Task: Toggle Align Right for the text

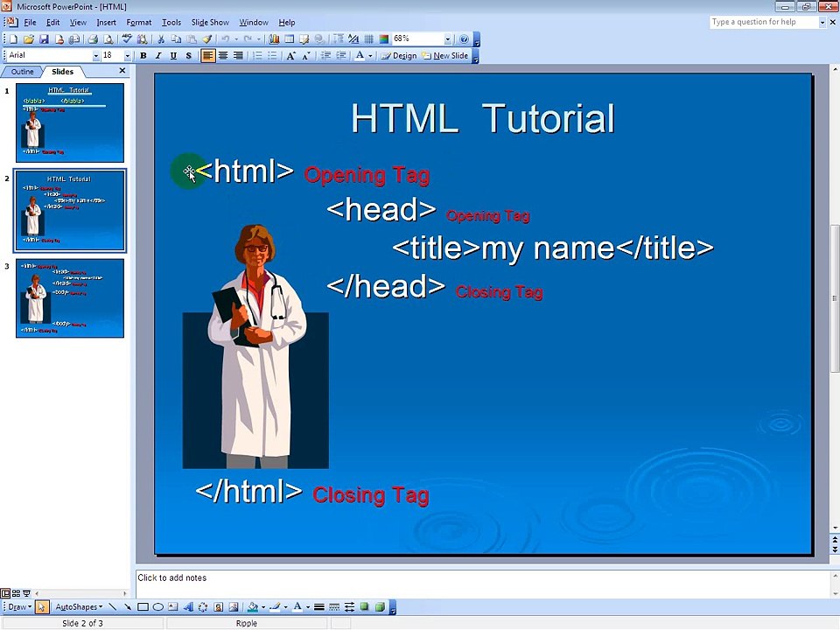Action: [x=238, y=56]
